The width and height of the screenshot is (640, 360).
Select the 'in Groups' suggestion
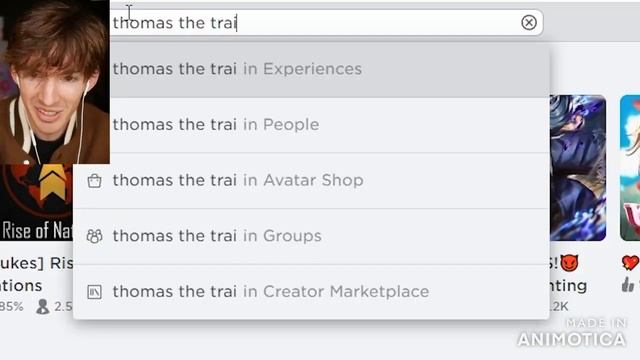pos(311,236)
